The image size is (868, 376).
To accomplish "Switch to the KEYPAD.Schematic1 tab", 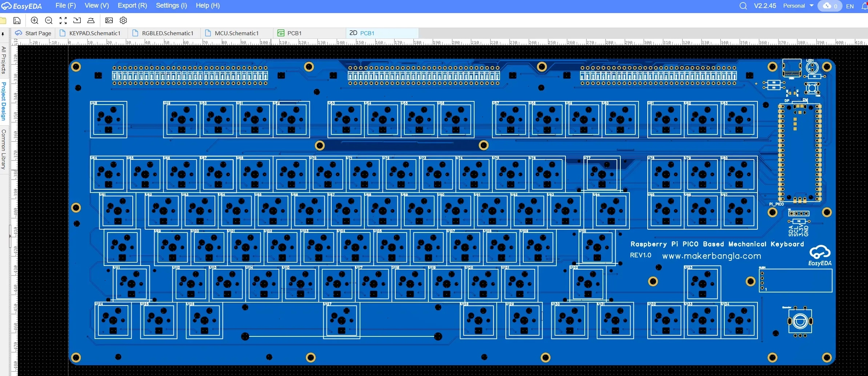I will coord(95,33).
